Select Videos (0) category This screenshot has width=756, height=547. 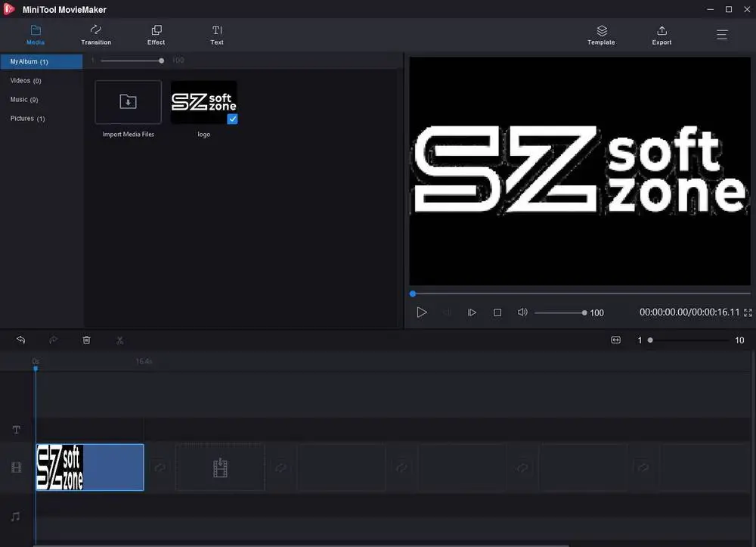26,80
